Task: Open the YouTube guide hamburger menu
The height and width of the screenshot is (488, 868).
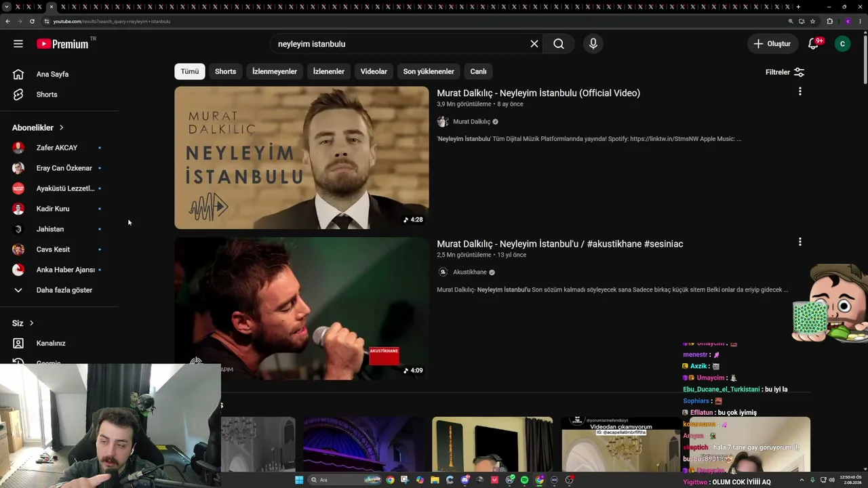Action: [x=18, y=44]
